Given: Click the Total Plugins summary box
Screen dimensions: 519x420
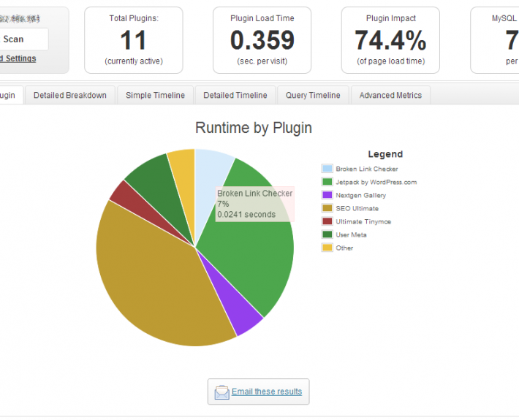Looking at the screenshot, I should click(133, 40).
